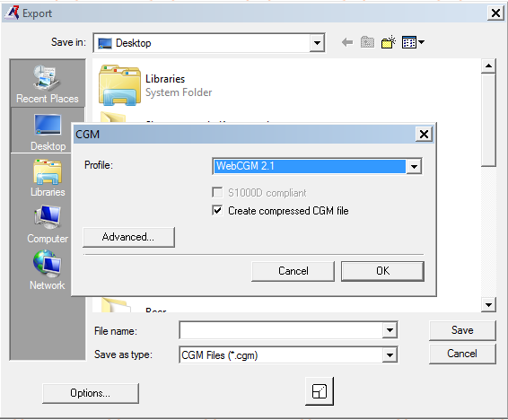The height and width of the screenshot is (420, 508).
Task: Select the Libraries System Folder item
Action: 155,85
